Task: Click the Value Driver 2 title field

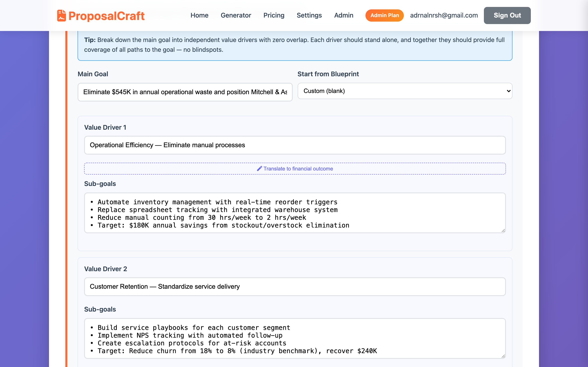Action: click(x=295, y=286)
